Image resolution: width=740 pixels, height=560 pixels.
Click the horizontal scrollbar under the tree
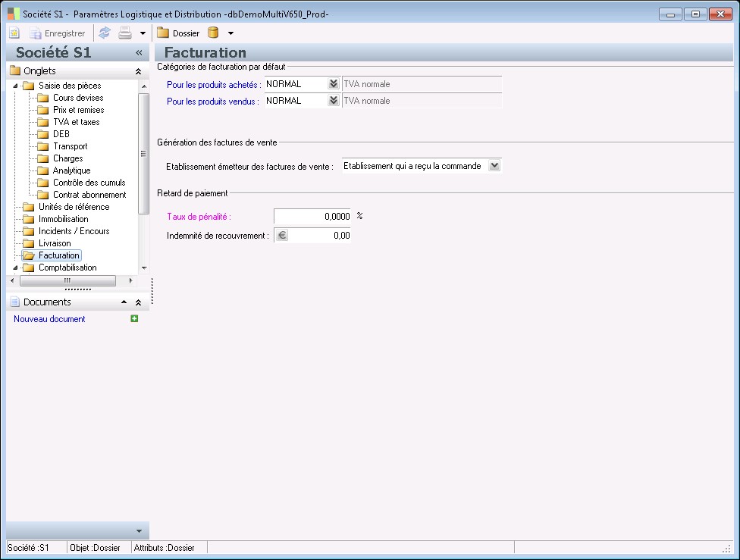67,280
